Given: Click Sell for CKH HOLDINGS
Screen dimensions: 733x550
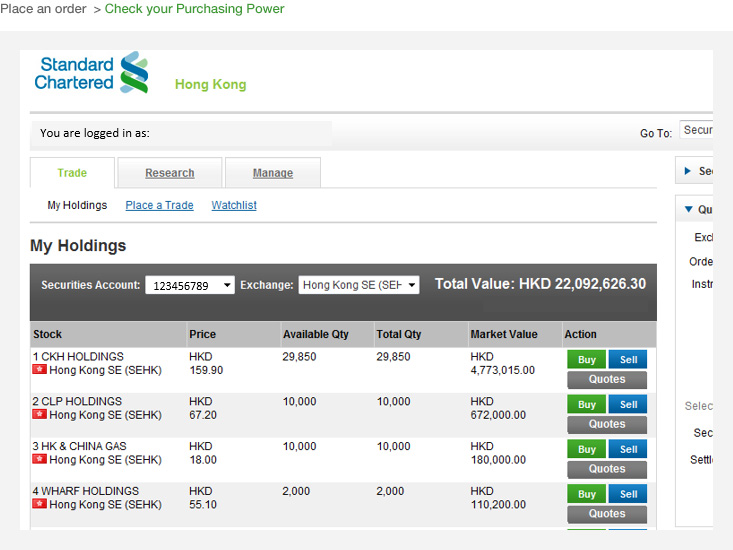Looking at the screenshot, I should tap(628, 359).
